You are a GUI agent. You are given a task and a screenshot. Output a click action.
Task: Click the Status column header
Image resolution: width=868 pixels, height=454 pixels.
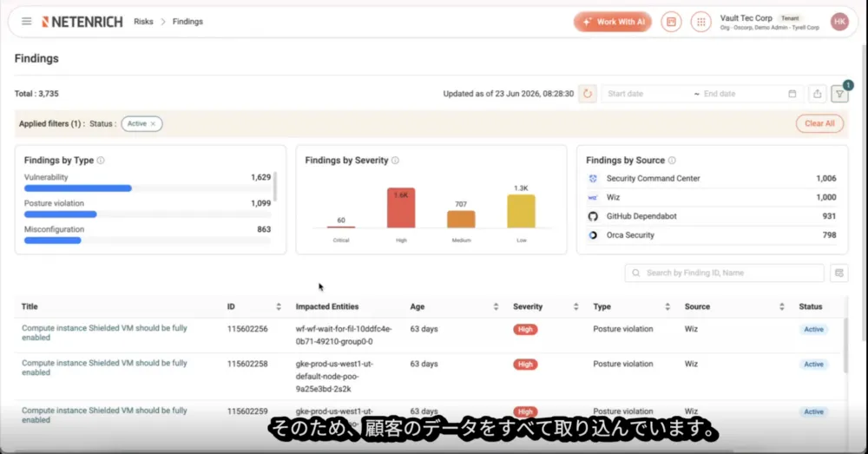click(x=811, y=306)
